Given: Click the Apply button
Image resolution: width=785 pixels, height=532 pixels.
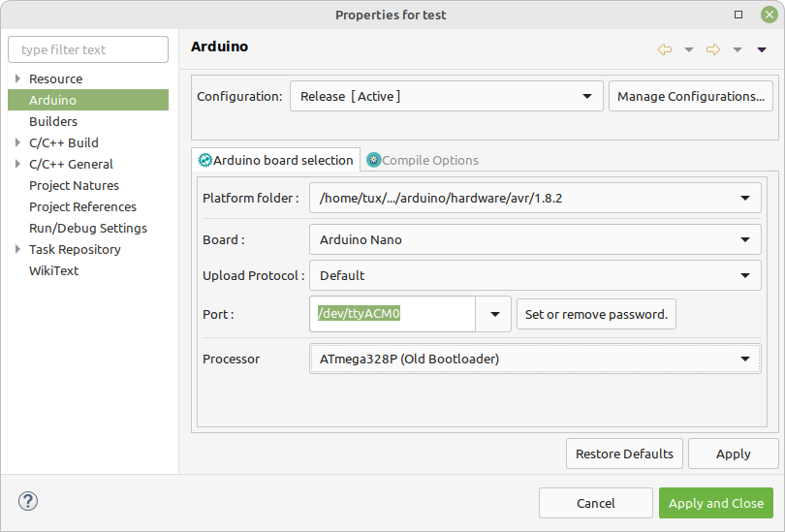Looking at the screenshot, I should click(x=733, y=454).
